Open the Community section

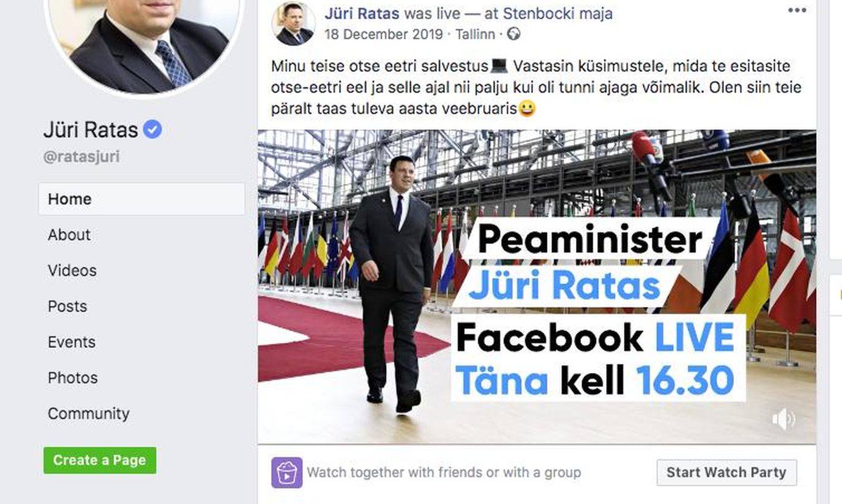click(x=89, y=413)
